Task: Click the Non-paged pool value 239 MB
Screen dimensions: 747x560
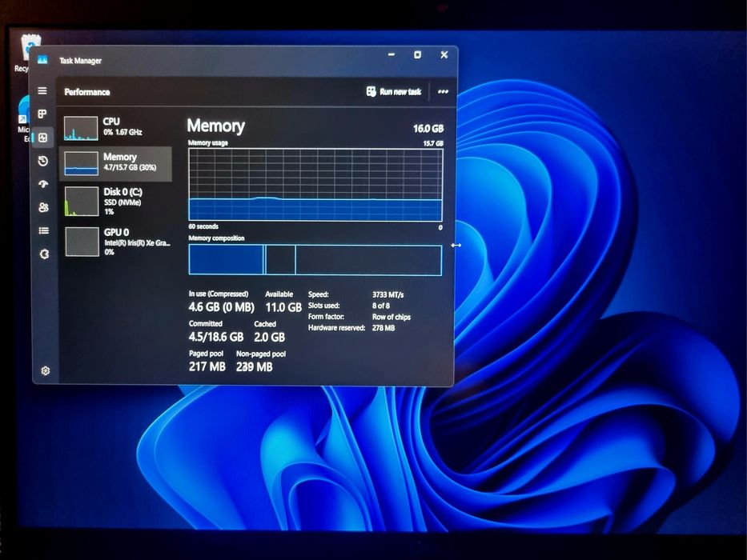Action: coord(255,367)
